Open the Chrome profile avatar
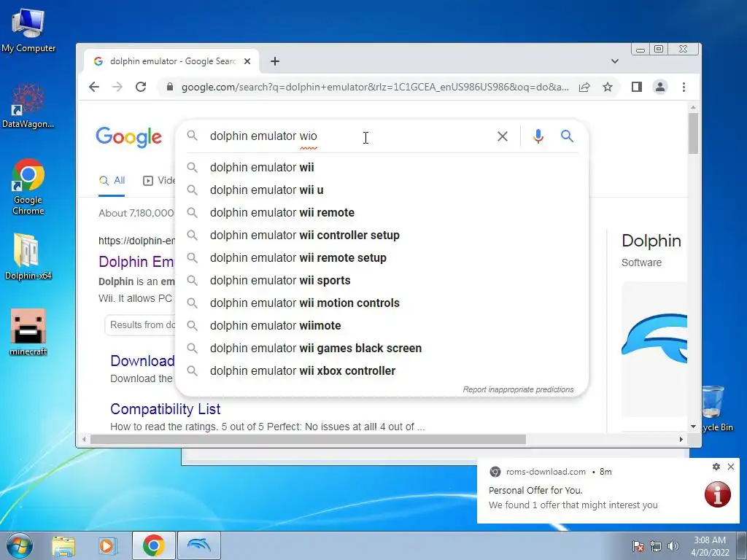747x560 pixels. click(659, 87)
